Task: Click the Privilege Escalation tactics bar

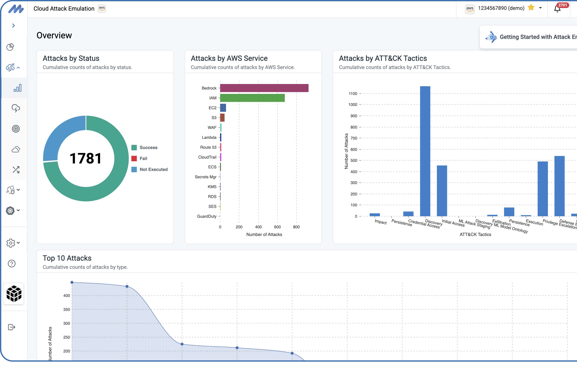Action: pyautogui.click(x=543, y=189)
